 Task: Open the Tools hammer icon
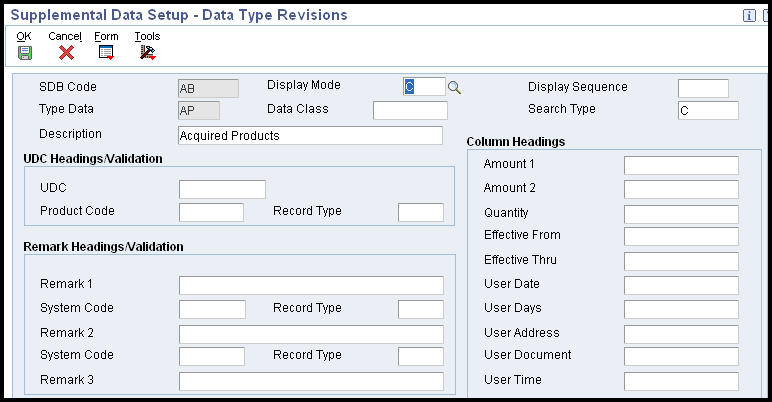[147, 52]
